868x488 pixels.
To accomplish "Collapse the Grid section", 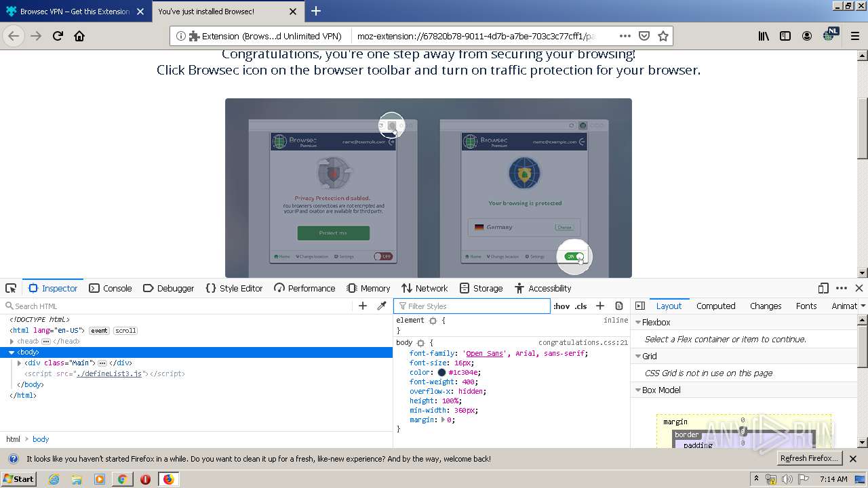I will 638,357.
